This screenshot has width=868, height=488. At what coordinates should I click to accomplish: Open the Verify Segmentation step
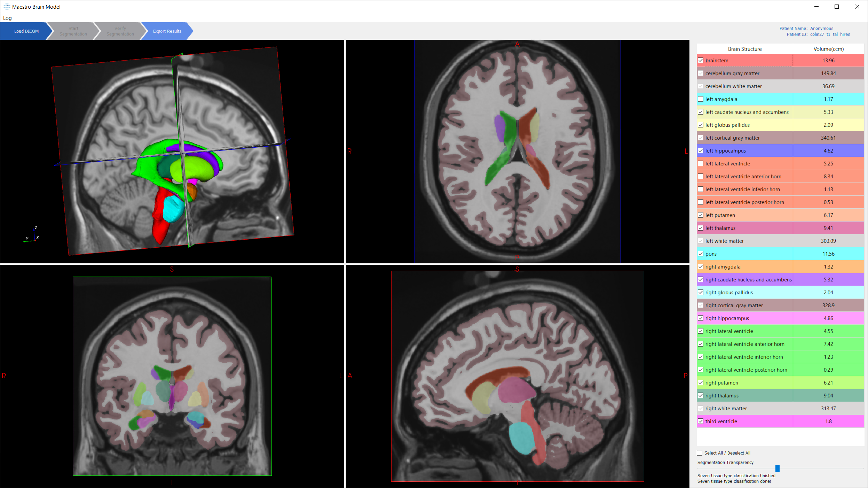pos(120,31)
